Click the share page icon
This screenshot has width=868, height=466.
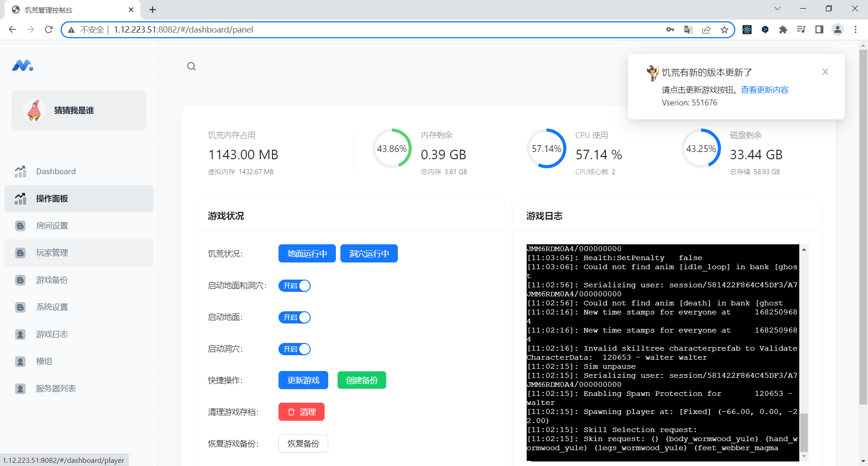[706, 29]
